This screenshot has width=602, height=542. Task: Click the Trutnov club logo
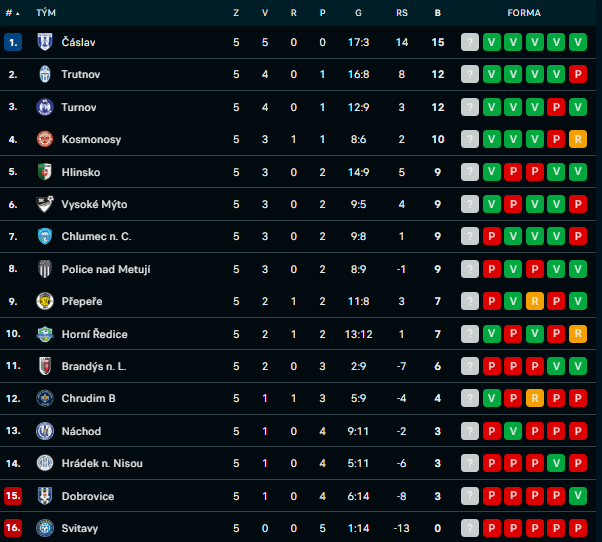45,74
